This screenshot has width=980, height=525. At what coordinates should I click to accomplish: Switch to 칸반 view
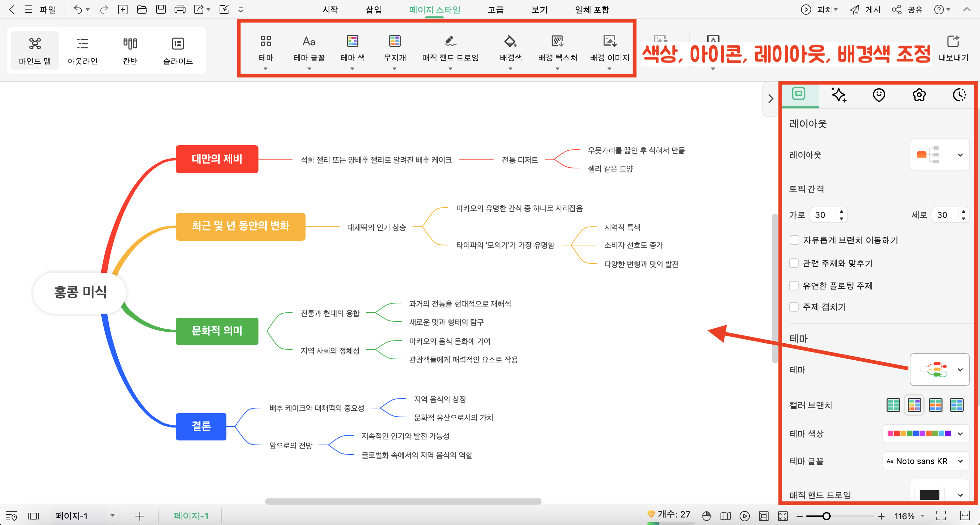click(x=130, y=50)
